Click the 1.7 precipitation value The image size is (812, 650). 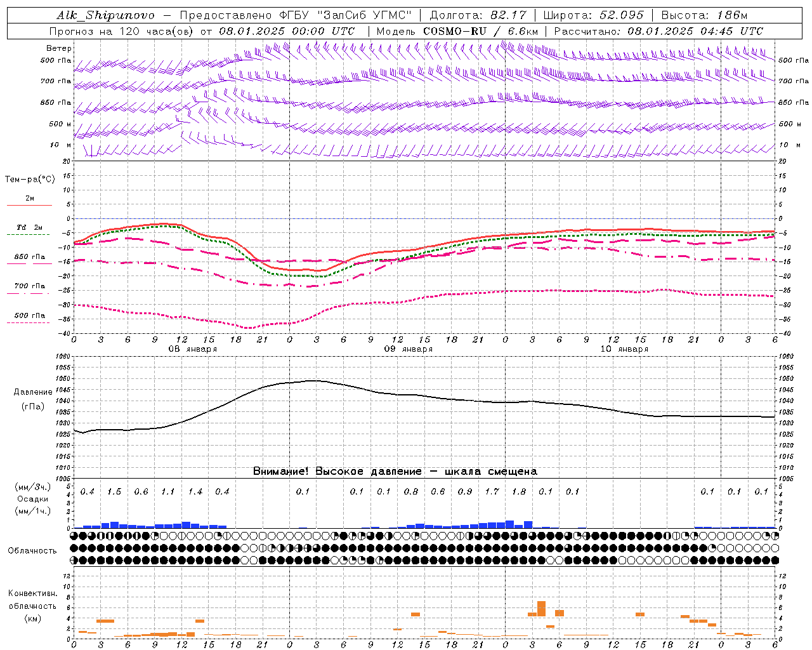pyautogui.click(x=492, y=492)
